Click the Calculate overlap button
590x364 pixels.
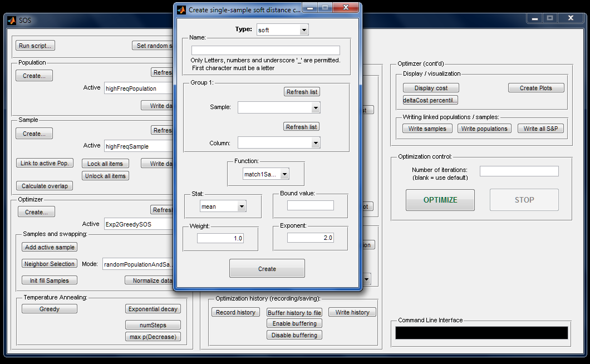pos(45,186)
